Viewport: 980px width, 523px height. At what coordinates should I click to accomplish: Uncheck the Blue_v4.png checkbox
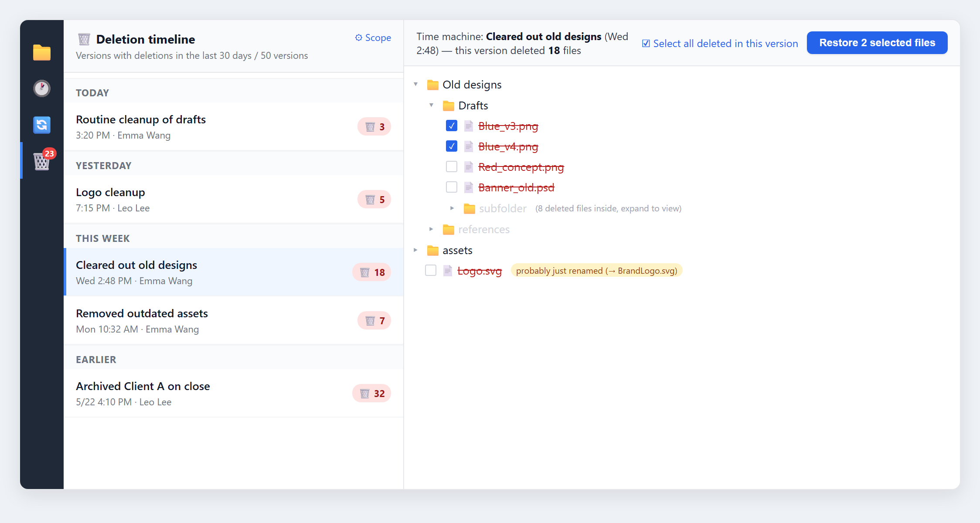[x=452, y=146]
